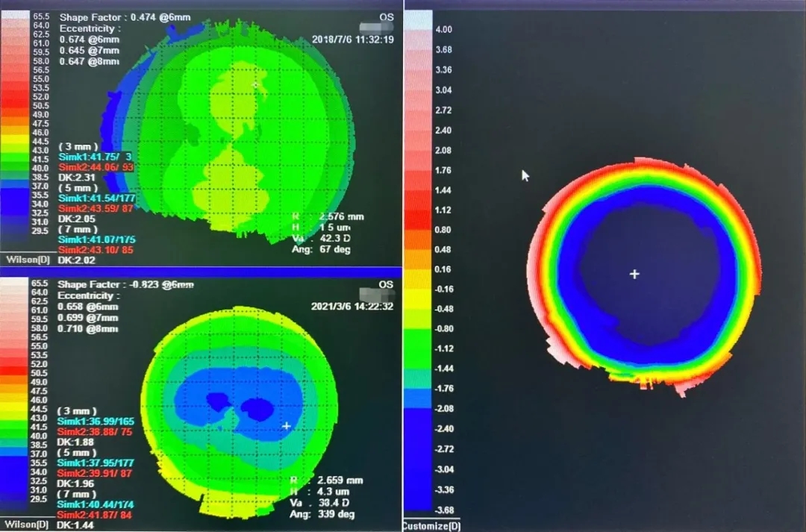Click the Va value 42.3 D

click(335, 238)
